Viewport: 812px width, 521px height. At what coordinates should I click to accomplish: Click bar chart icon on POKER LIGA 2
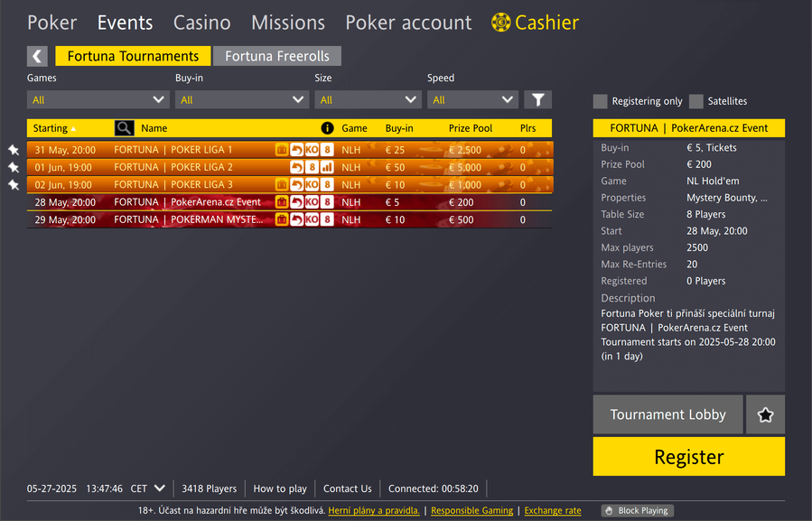(327, 167)
